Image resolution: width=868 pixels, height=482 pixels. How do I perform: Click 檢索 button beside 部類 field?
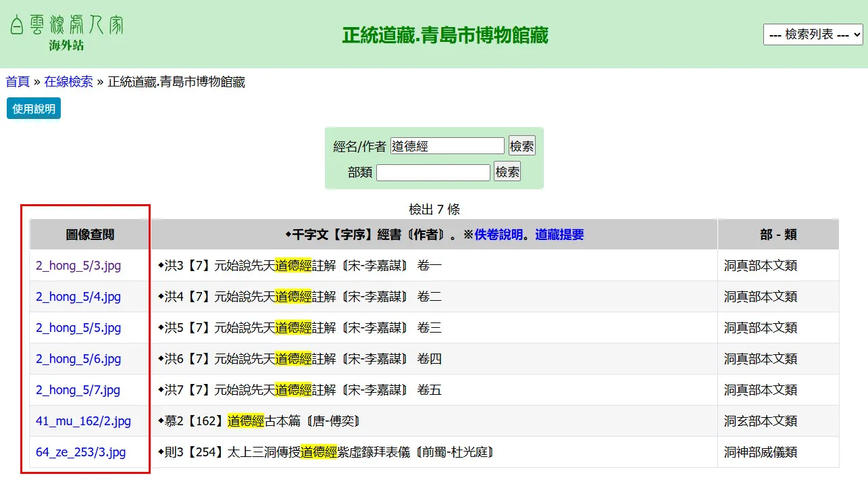[x=507, y=172]
